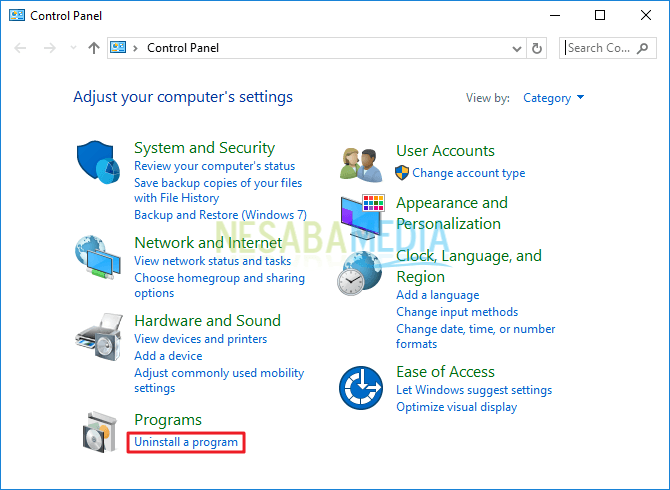Expand the address bar history dropdown

tap(517, 49)
